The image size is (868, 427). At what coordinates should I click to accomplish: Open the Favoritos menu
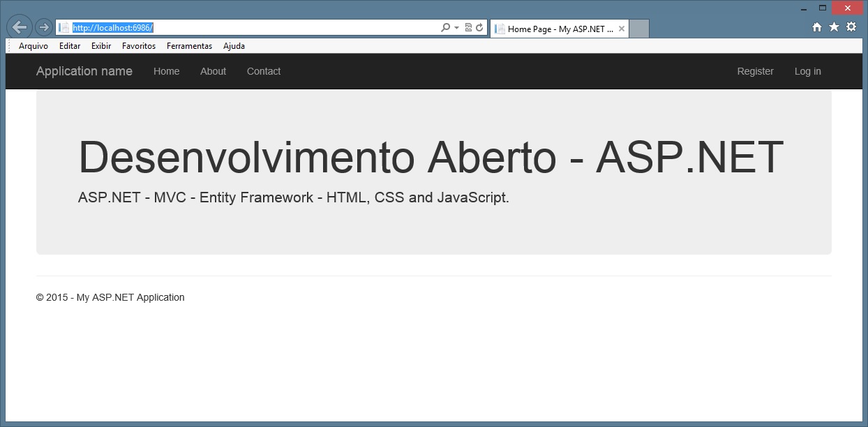pyautogui.click(x=139, y=46)
